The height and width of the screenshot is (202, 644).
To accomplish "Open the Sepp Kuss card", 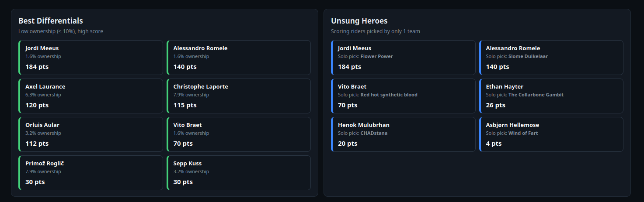I will tap(239, 173).
